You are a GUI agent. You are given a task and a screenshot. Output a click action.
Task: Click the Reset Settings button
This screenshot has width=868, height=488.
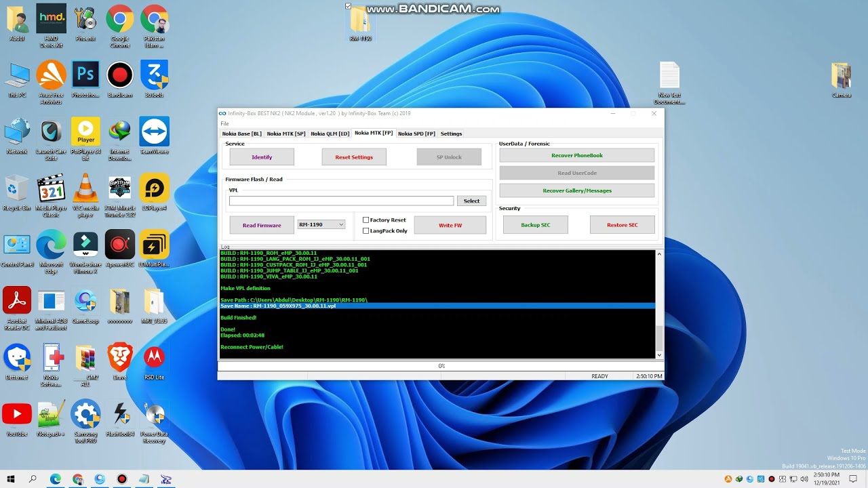coord(354,157)
